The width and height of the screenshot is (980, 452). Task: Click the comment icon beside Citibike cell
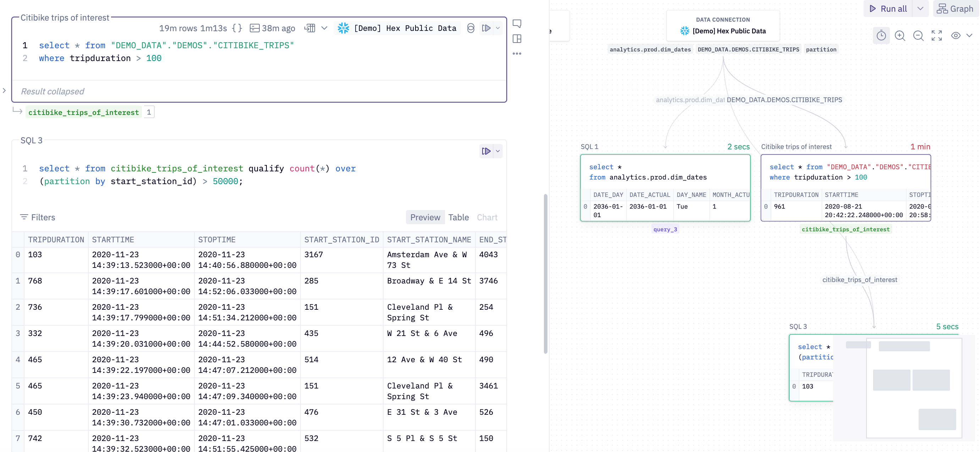[x=517, y=23]
